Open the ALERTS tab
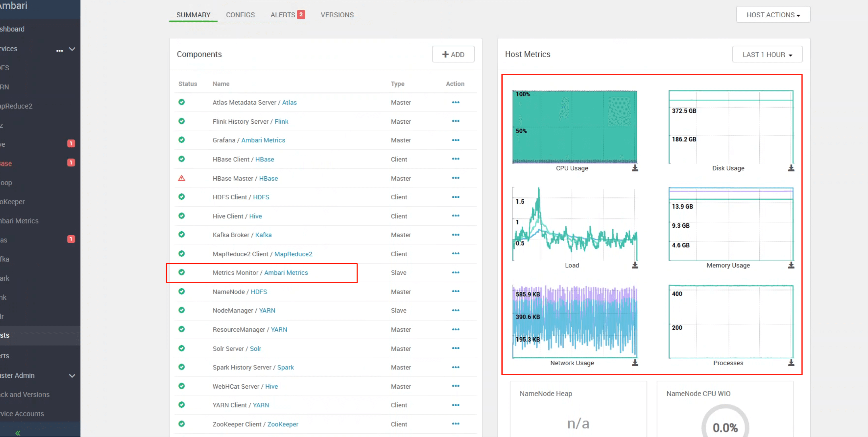Image resolution: width=868 pixels, height=437 pixels. [283, 15]
